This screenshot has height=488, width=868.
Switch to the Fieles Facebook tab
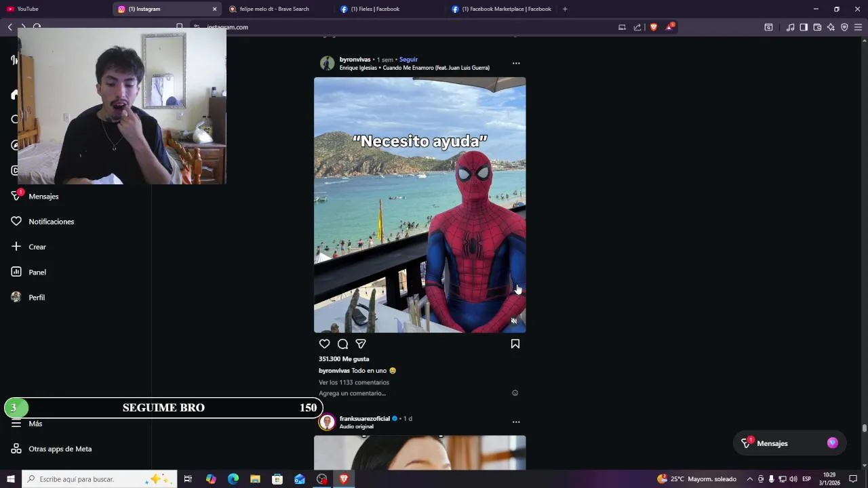click(x=390, y=9)
